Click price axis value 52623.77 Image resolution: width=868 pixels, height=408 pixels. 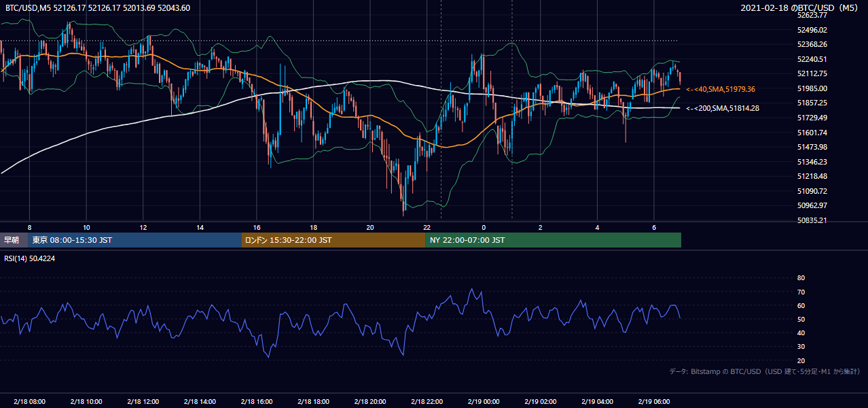coord(812,15)
